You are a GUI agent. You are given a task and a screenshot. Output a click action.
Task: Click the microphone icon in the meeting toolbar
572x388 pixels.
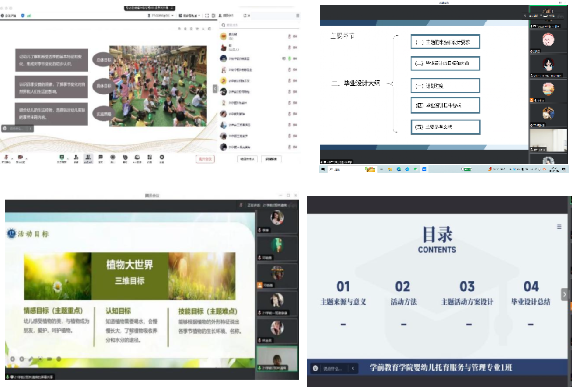[6, 157]
